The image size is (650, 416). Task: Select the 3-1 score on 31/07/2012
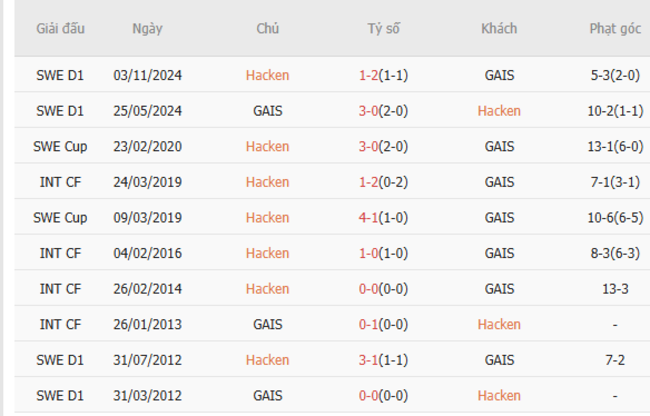[368, 360]
